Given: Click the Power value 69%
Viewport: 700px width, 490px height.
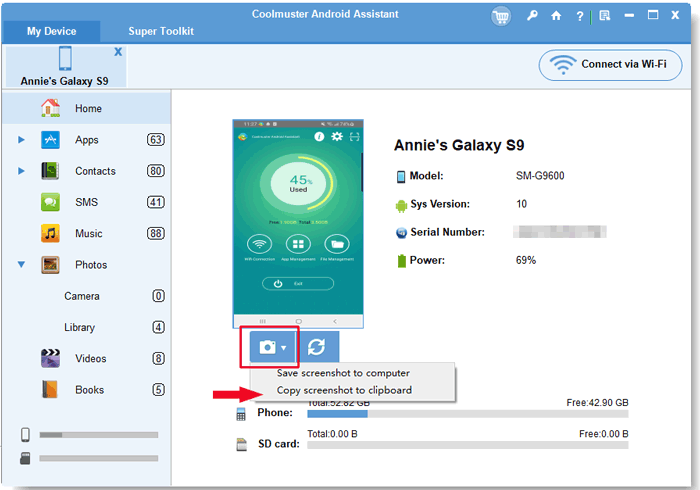Looking at the screenshot, I should click(526, 260).
